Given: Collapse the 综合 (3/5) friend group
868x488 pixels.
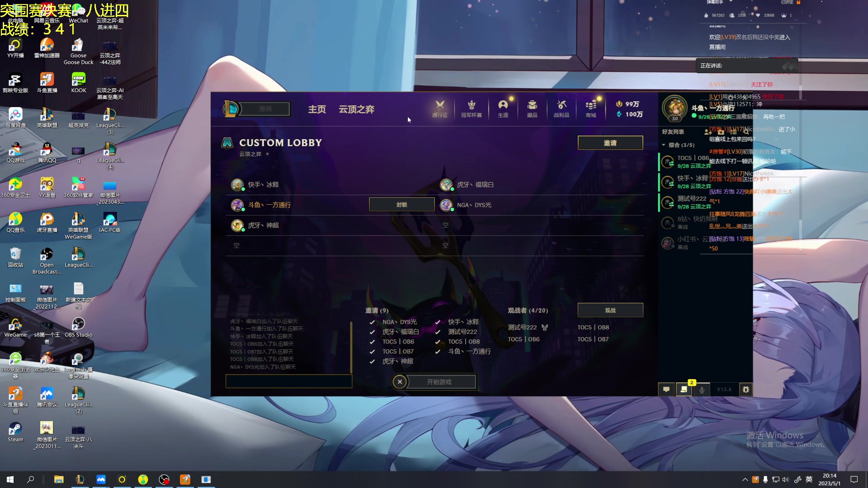Looking at the screenshot, I should (678, 145).
